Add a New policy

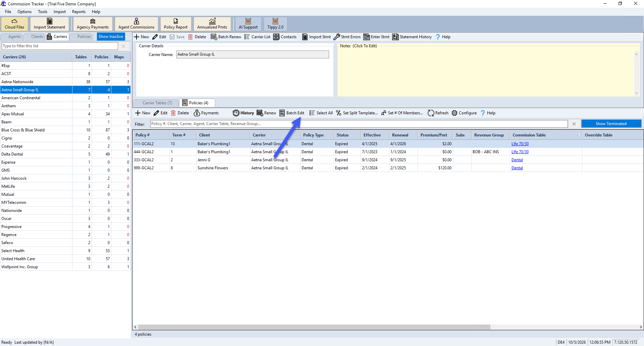(143, 113)
